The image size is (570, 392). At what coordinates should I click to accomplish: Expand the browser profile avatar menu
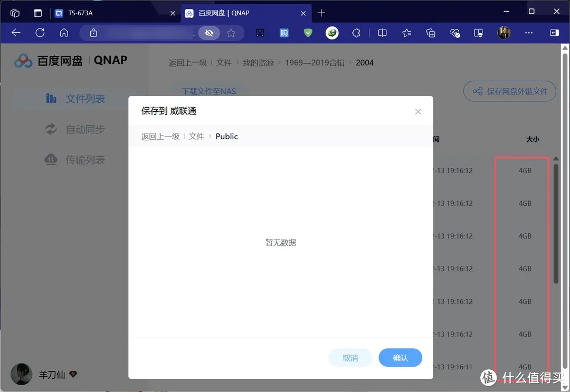coord(504,33)
